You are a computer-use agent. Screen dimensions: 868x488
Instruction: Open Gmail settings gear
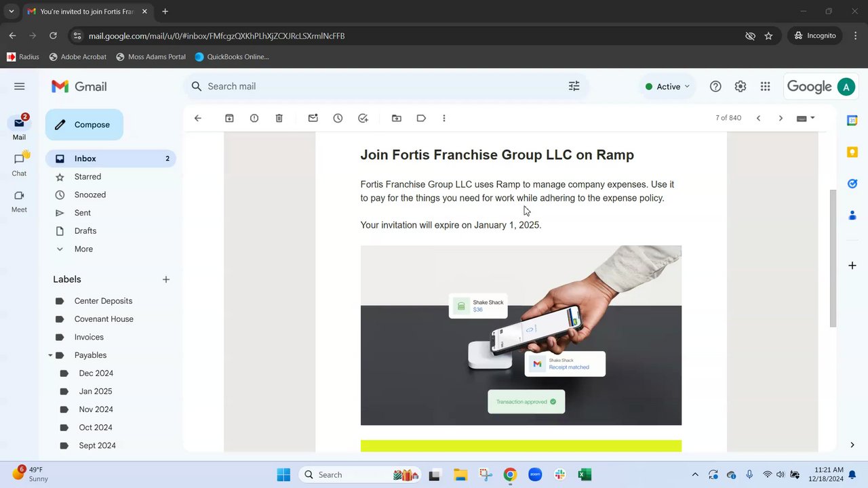741,86
